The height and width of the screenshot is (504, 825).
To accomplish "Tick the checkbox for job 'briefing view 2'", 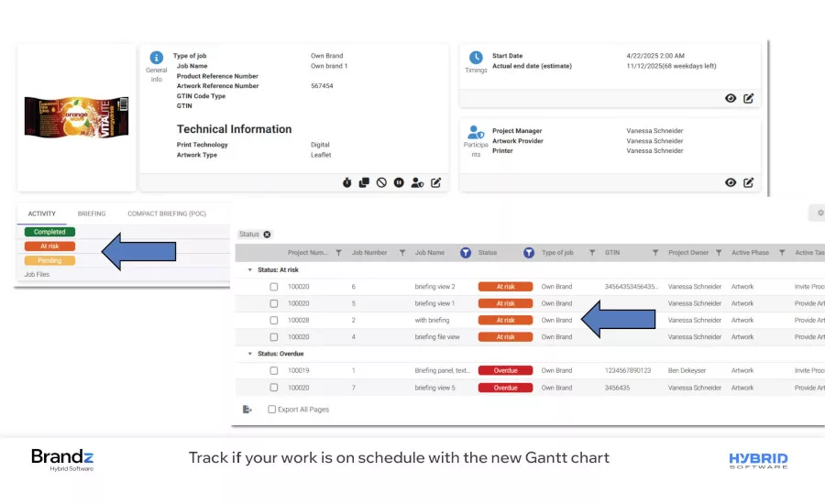I will click(273, 287).
